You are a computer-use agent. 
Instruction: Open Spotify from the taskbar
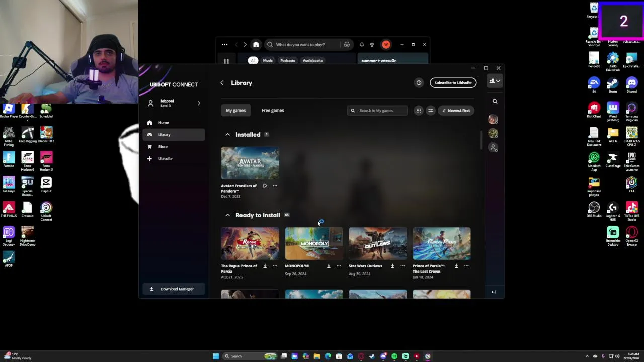click(x=394, y=356)
